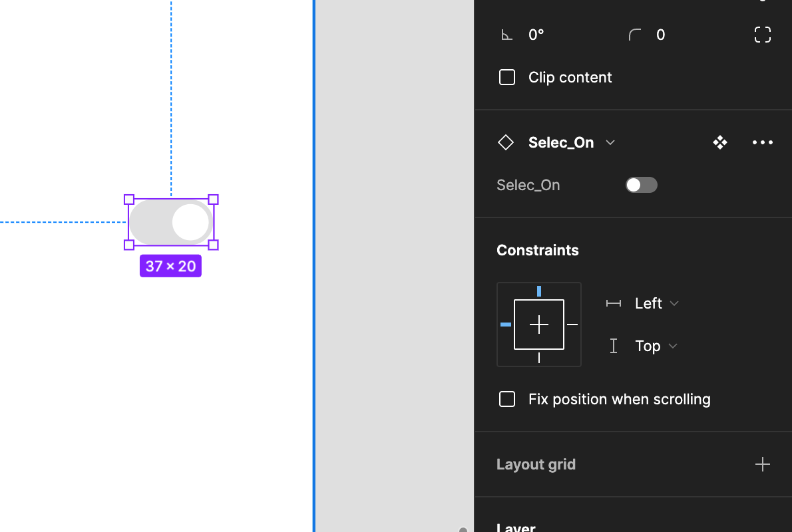Select the left constraint marker in the box
The height and width of the screenshot is (532, 792).
point(506,325)
